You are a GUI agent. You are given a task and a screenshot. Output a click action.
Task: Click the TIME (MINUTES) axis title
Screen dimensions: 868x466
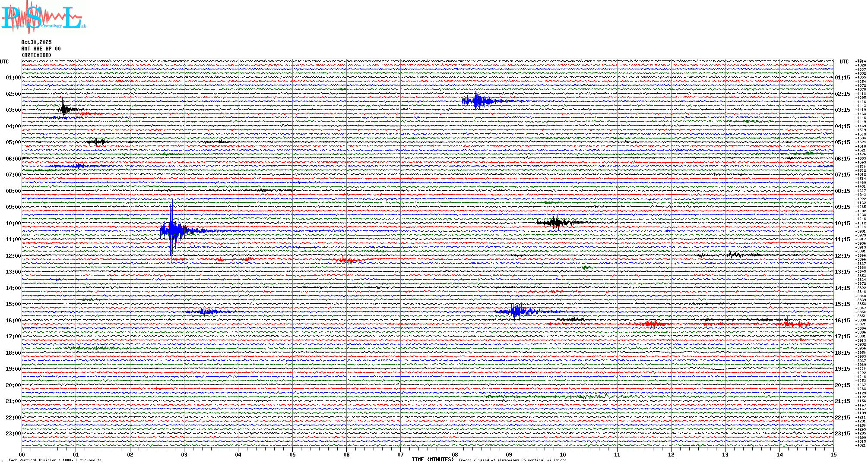tap(432, 460)
